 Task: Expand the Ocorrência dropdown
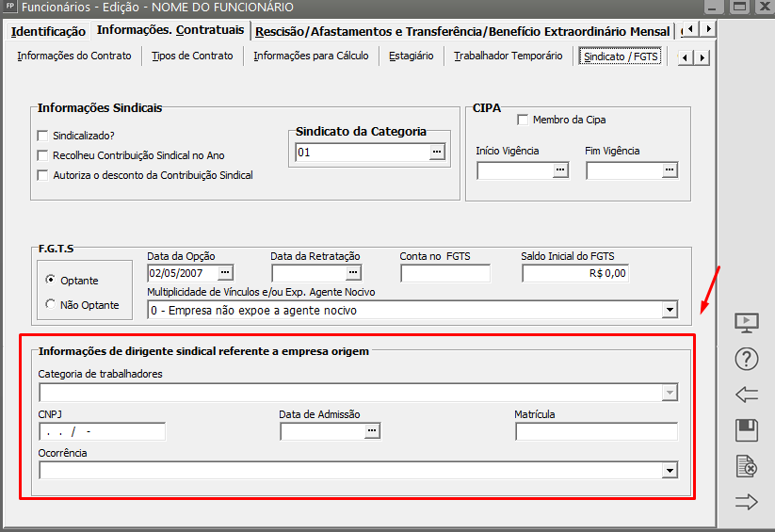point(670,470)
